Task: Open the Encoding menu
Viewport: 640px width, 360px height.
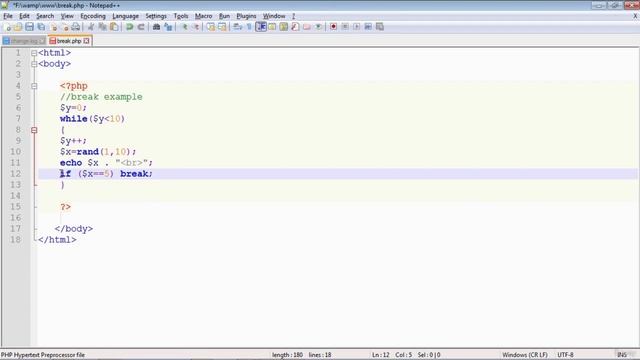Action: [x=93, y=16]
